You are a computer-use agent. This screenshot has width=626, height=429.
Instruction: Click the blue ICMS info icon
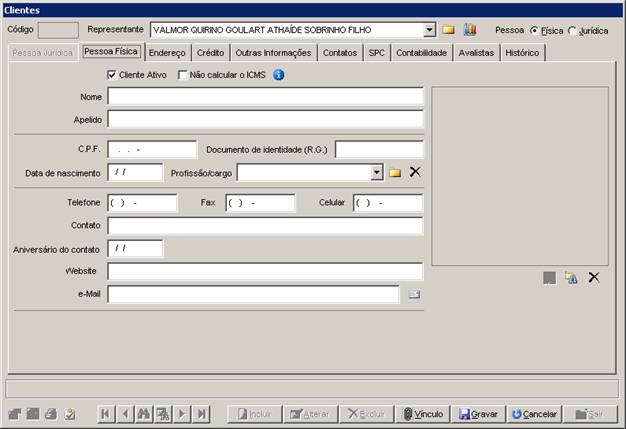pos(279,75)
